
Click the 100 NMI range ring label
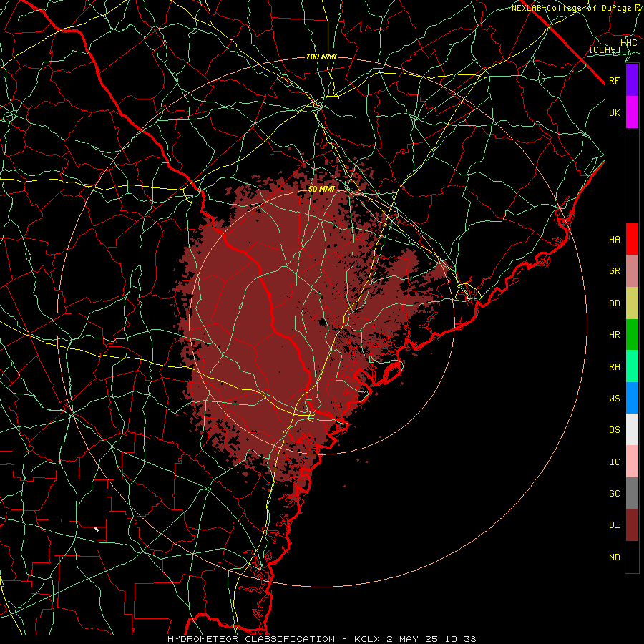click(x=321, y=57)
